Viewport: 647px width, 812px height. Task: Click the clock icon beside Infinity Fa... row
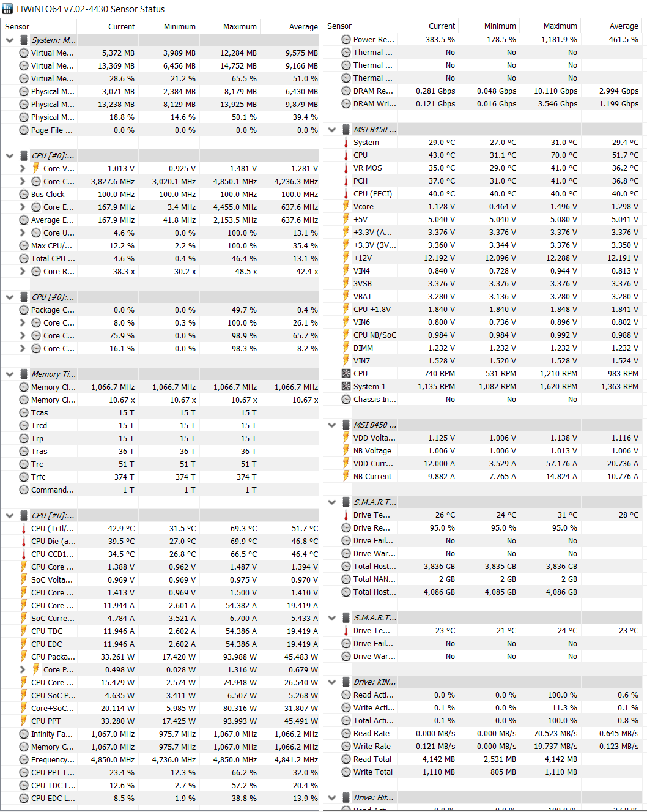(24, 734)
